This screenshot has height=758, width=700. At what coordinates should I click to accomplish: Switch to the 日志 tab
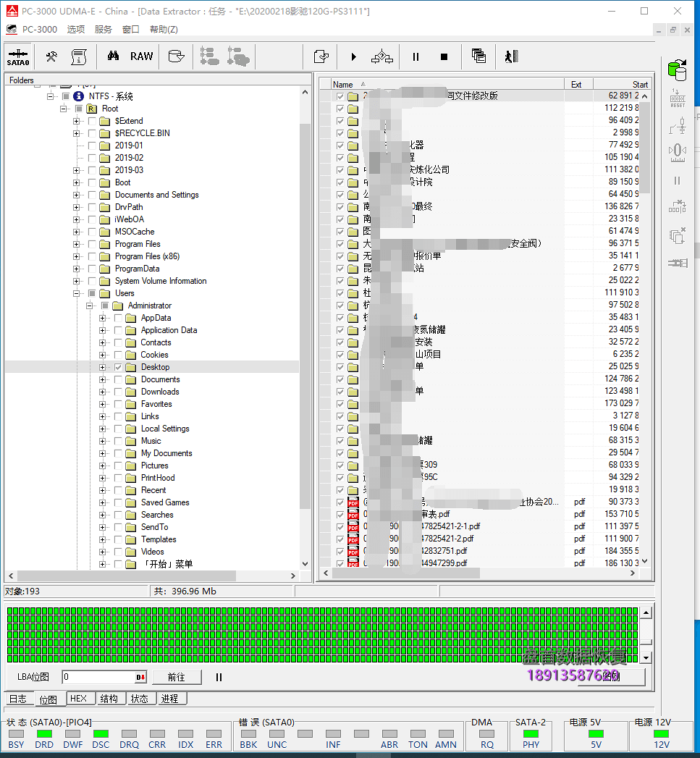click(18, 699)
